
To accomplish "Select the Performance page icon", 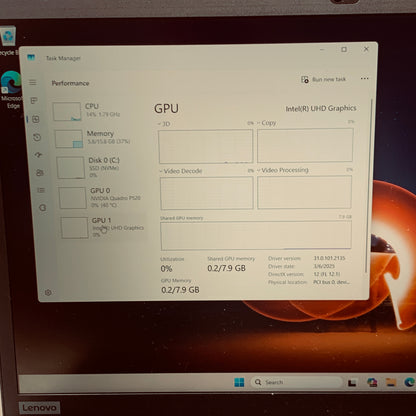I will (x=36, y=119).
